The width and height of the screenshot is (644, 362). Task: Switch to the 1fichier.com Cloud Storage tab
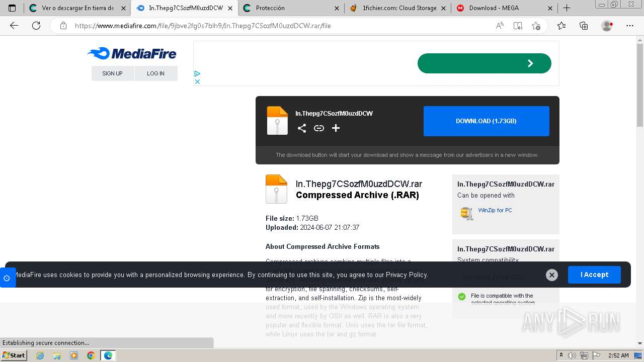[398, 8]
